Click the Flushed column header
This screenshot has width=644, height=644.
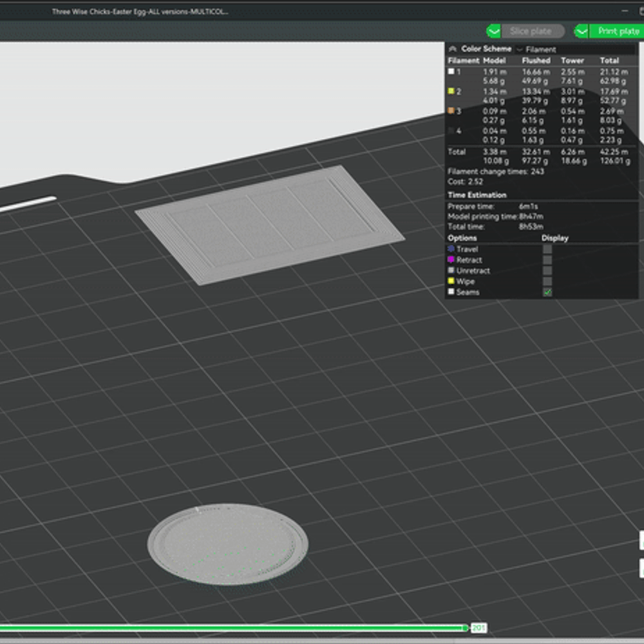536,61
